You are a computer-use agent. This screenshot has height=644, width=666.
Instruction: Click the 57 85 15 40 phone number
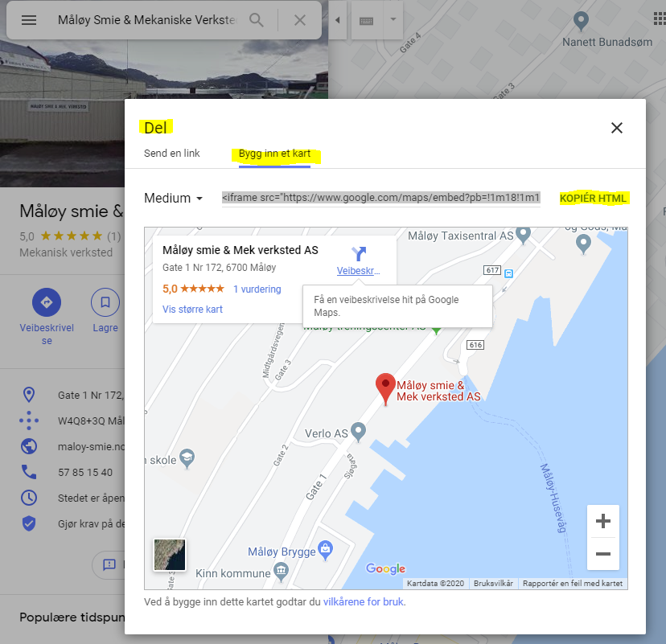(85, 473)
